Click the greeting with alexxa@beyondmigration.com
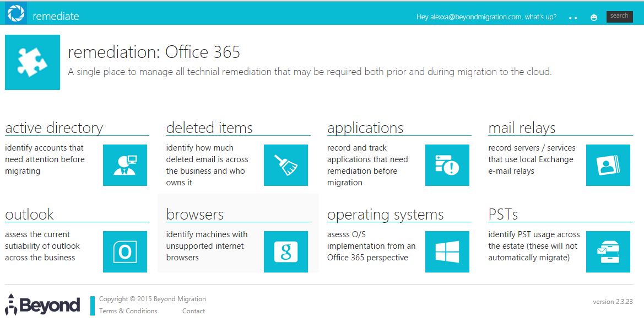The width and height of the screenshot is (644, 326). pyautogui.click(x=486, y=17)
